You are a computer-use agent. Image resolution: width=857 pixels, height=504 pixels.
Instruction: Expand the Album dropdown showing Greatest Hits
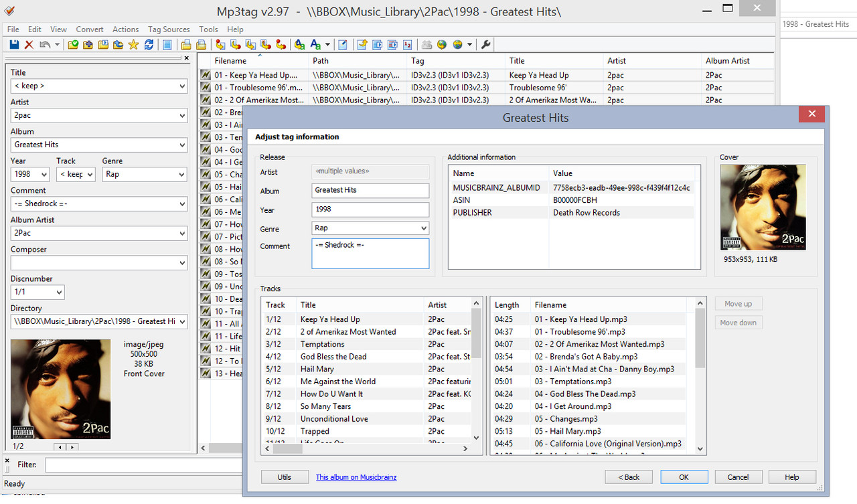(181, 145)
